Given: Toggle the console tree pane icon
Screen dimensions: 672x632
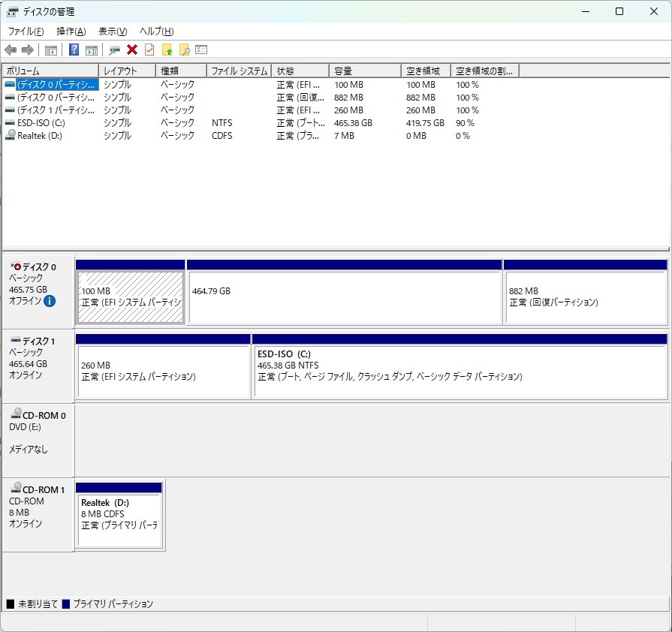Looking at the screenshot, I should pyautogui.click(x=51, y=50).
